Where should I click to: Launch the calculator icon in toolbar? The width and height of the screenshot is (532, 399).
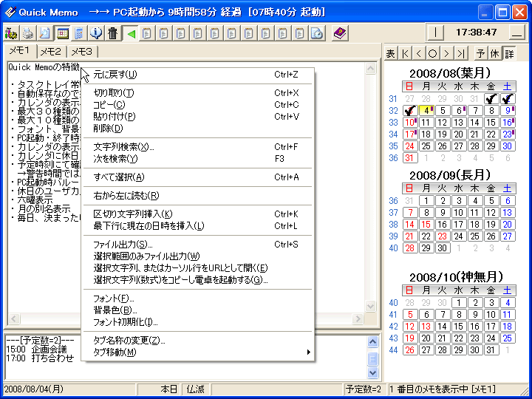pos(79,33)
